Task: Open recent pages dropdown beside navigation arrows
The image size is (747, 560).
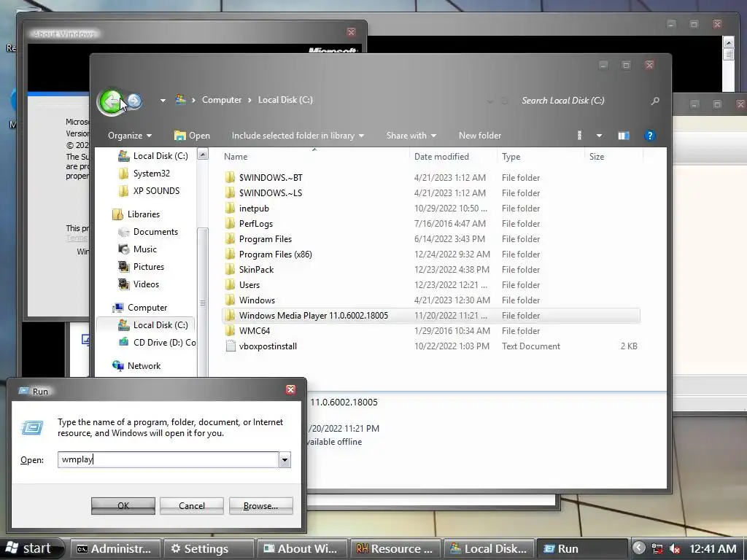Action: point(163,101)
